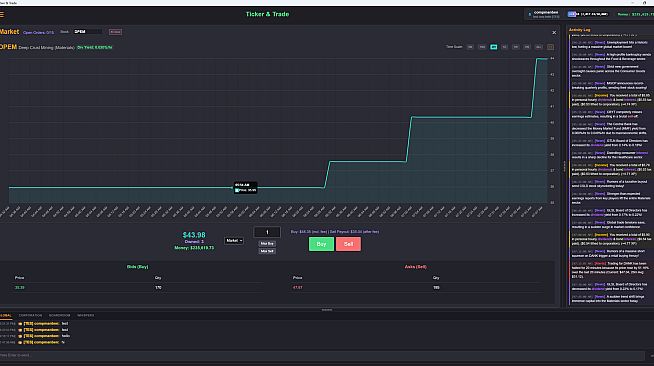Click the splitter handle above the chat tabs

tap(327, 310)
